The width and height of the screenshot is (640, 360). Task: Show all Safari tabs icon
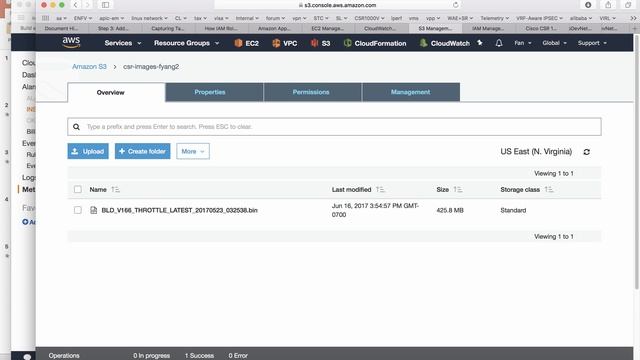coord(628,5)
